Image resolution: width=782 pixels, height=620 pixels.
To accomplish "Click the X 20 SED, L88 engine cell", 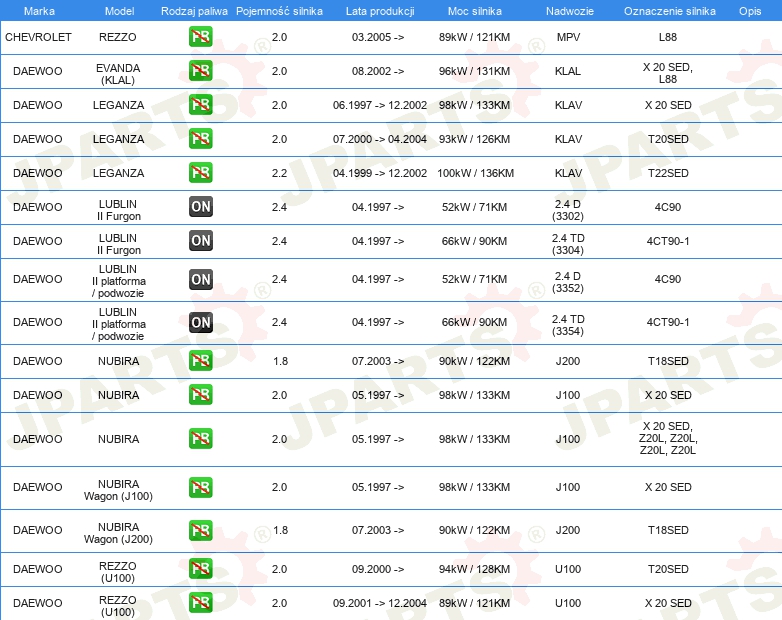I will 668,73.
